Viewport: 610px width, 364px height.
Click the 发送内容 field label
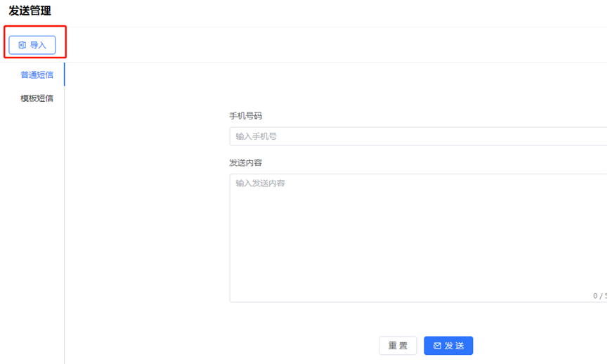click(245, 162)
